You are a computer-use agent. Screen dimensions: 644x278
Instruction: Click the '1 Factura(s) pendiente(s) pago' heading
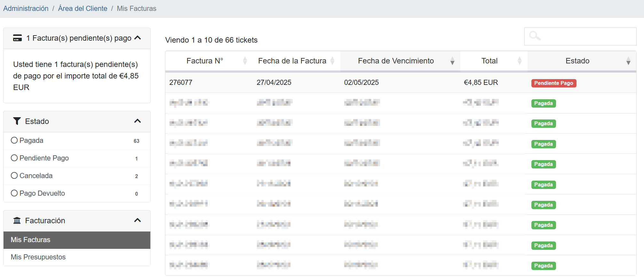point(79,38)
